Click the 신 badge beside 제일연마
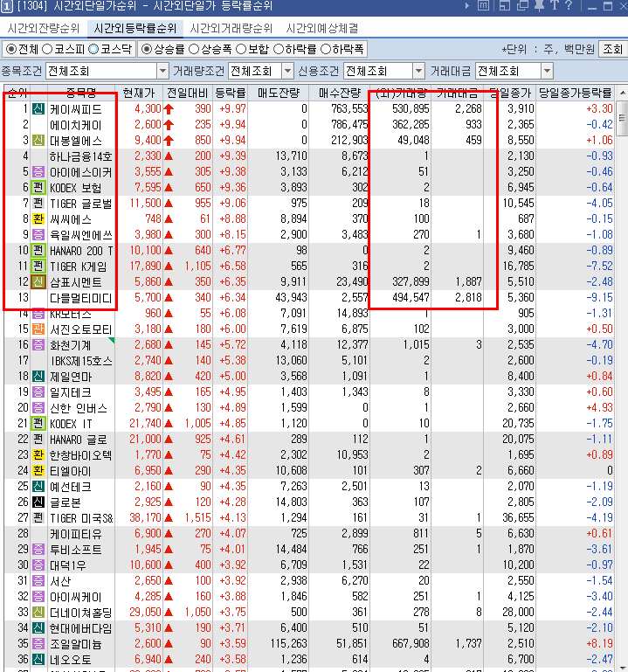Viewport: 628px width, 672px height. click(38, 377)
